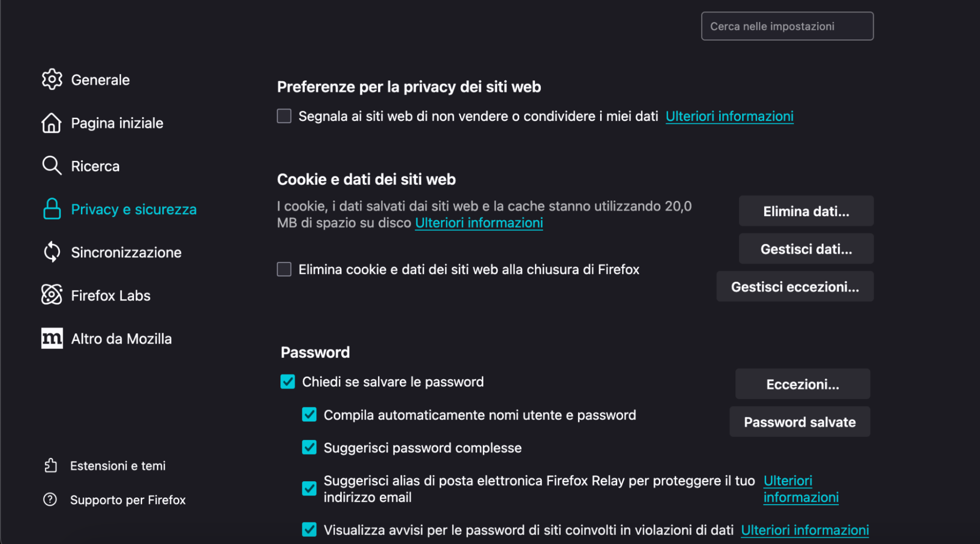Select the Sincronizzazione sync icon
The image size is (980, 544).
click(x=51, y=252)
